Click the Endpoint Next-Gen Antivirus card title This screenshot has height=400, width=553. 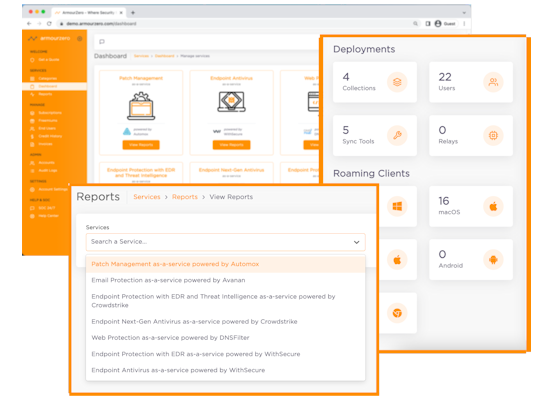coord(231,170)
